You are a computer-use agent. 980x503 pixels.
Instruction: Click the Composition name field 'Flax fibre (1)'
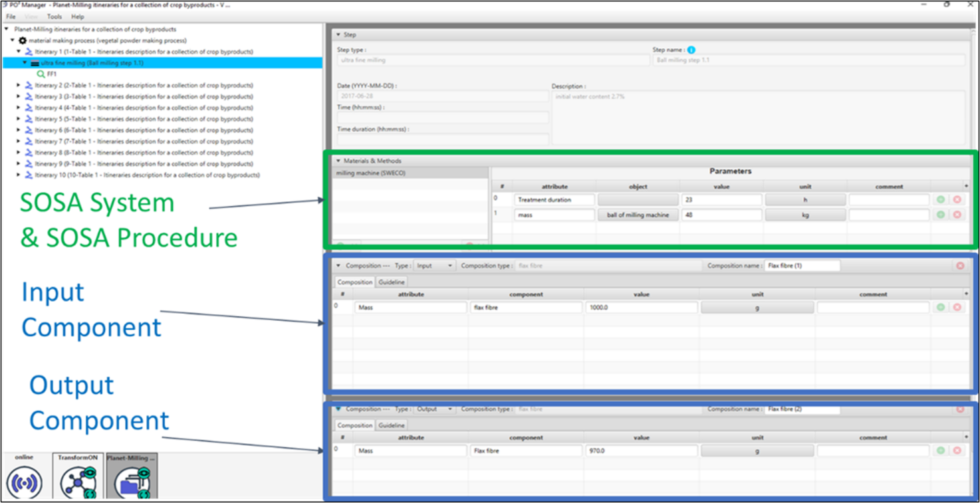coord(802,266)
